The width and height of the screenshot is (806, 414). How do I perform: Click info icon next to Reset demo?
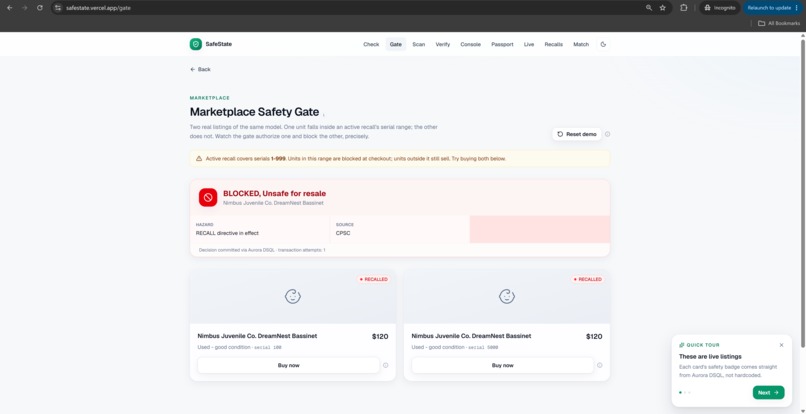click(608, 134)
